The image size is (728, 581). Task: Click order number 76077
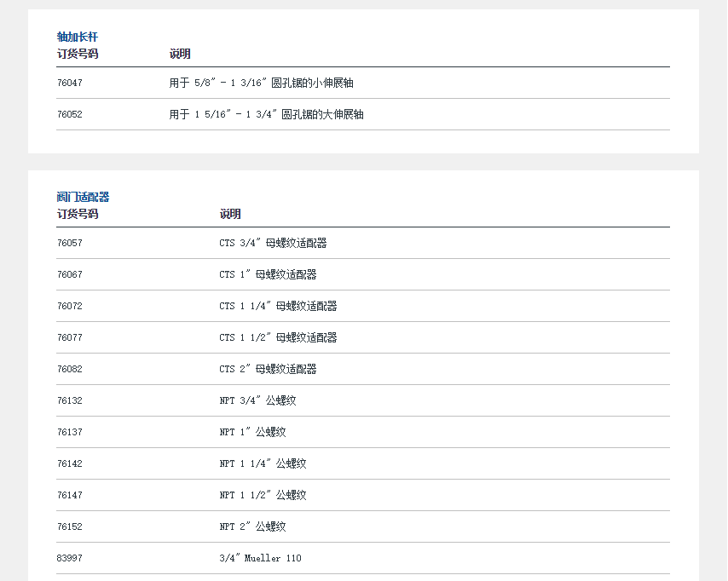[70, 338]
